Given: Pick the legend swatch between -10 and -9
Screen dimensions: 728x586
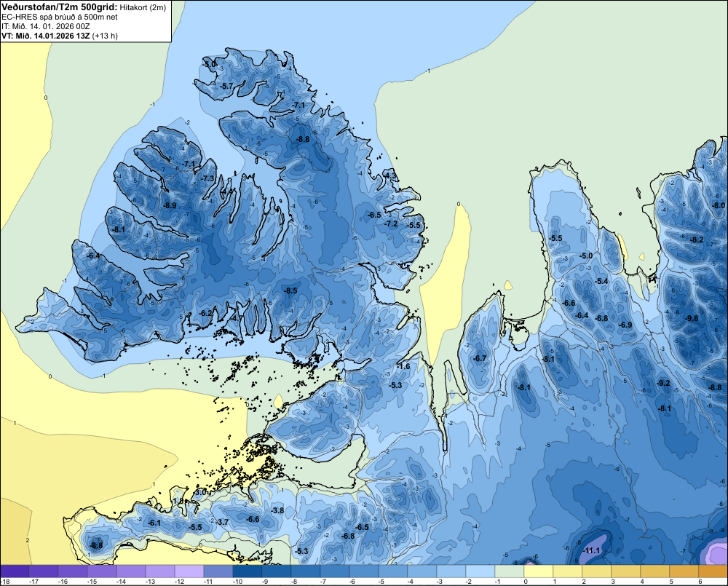Looking at the screenshot, I should pos(248,571).
